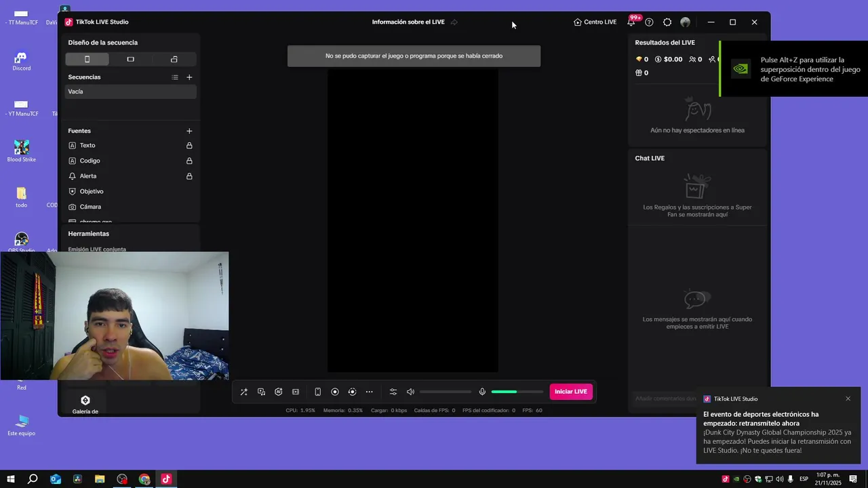The image size is (868, 488).
Task: Adjust the microphone volume slider
Action: point(517,392)
